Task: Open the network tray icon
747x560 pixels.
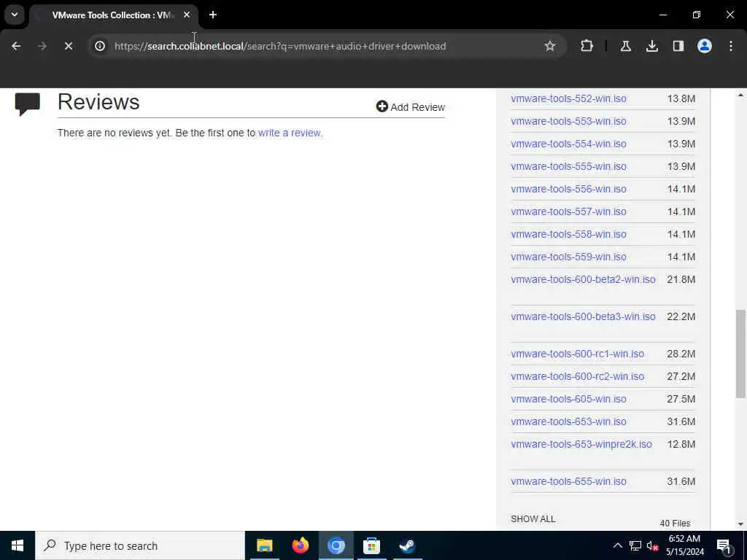Action: coord(635,545)
